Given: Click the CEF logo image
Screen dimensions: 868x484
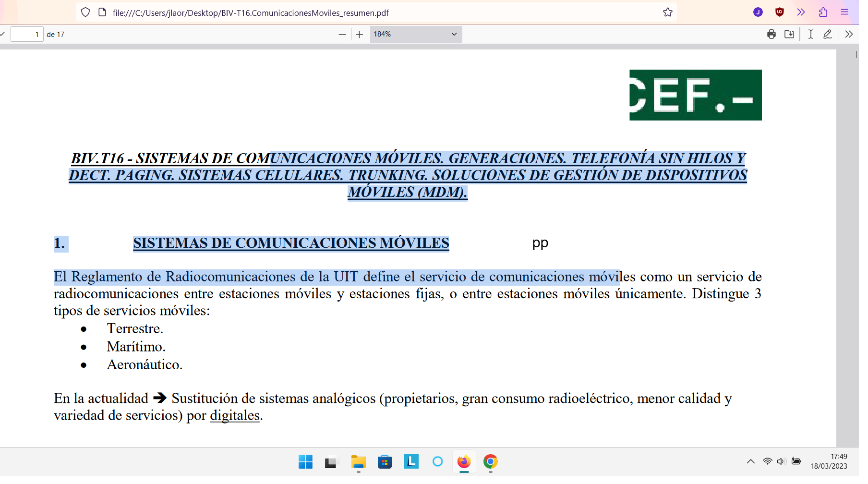Looking at the screenshot, I should point(696,95).
